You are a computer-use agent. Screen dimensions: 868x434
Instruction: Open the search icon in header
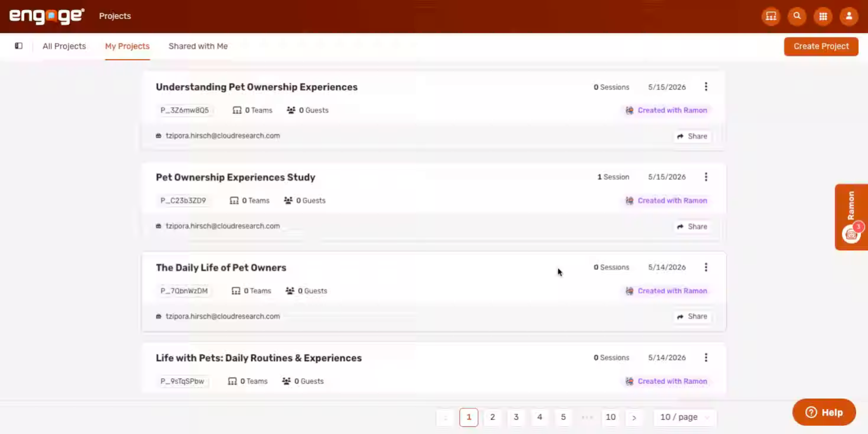(x=797, y=16)
